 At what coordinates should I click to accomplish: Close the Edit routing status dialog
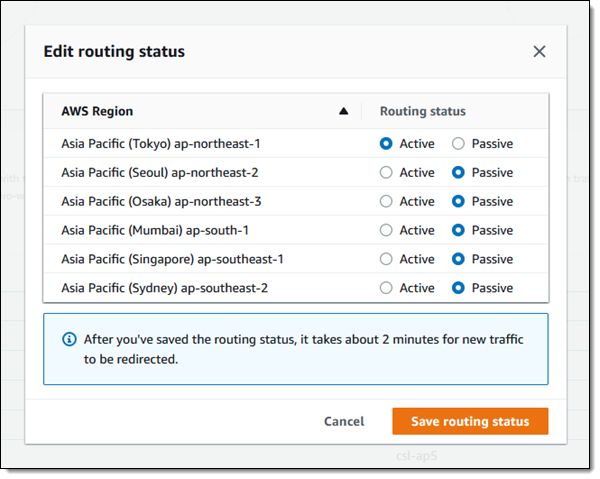coord(539,51)
